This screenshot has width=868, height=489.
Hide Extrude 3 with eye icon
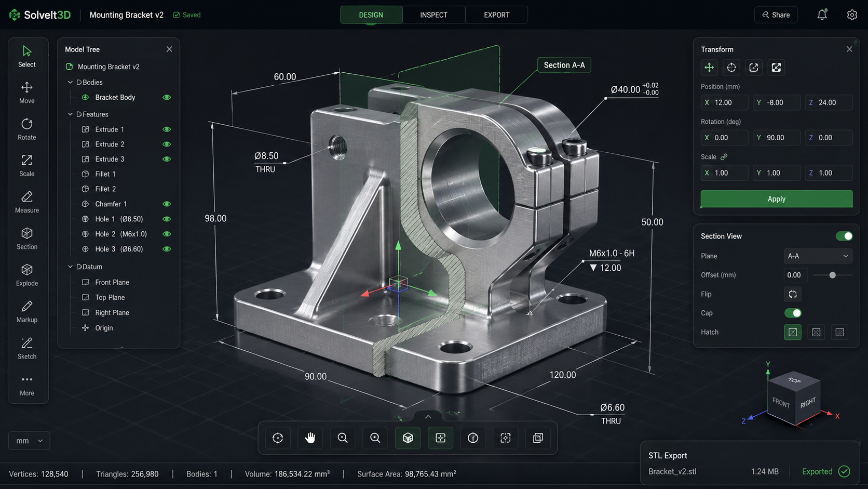pos(167,159)
